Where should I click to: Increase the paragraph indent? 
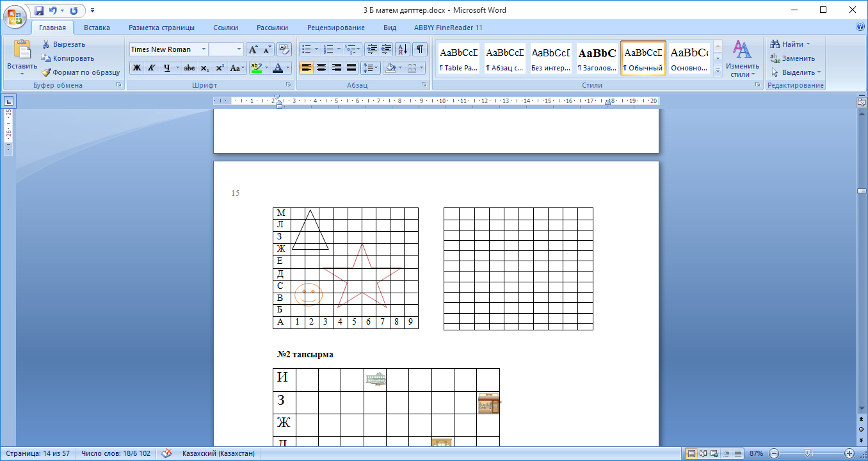(x=387, y=49)
